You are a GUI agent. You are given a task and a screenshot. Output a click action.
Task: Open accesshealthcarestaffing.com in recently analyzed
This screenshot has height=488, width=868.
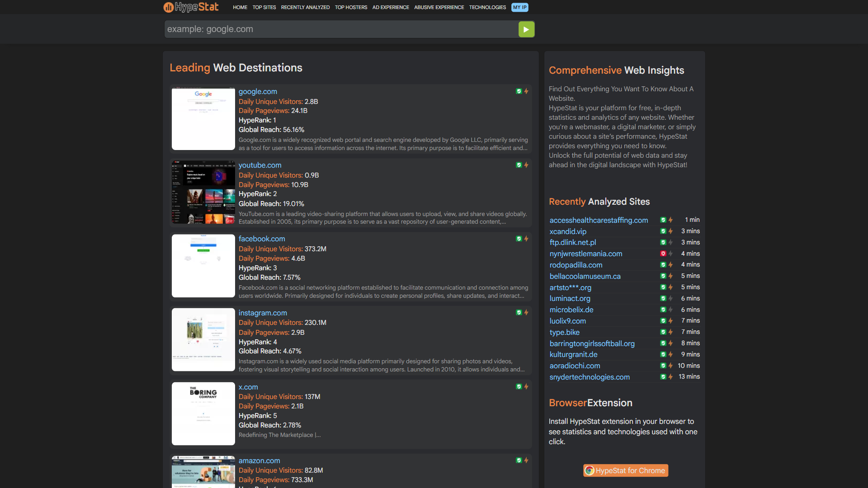pyautogui.click(x=599, y=221)
